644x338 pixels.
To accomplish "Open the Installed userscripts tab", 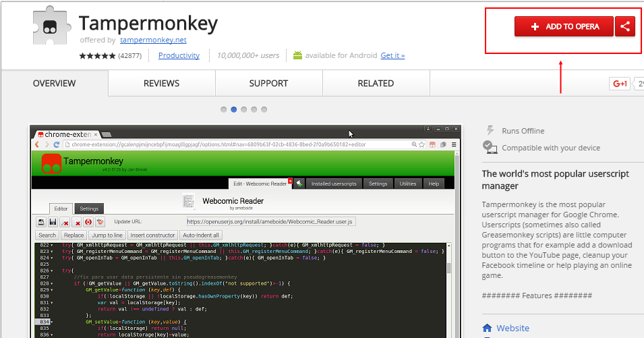I will click(334, 184).
